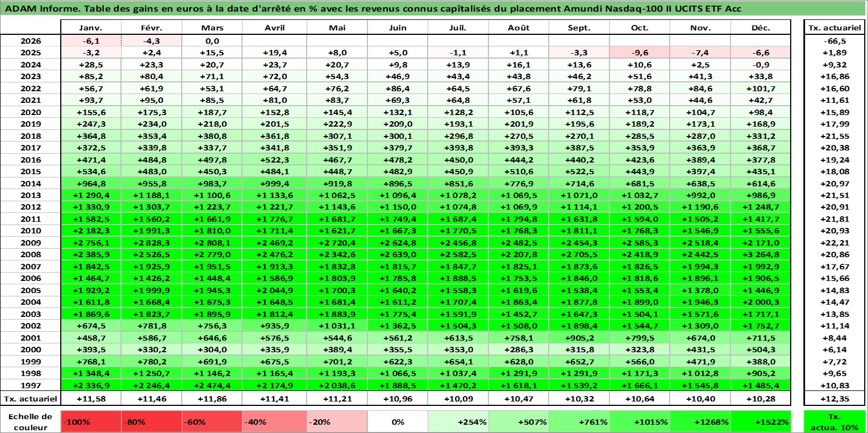This screenshot has width=868, height=433.
Task: Click the green 'Tx. actua. 10%' legend box
Action: coord(834,421)
